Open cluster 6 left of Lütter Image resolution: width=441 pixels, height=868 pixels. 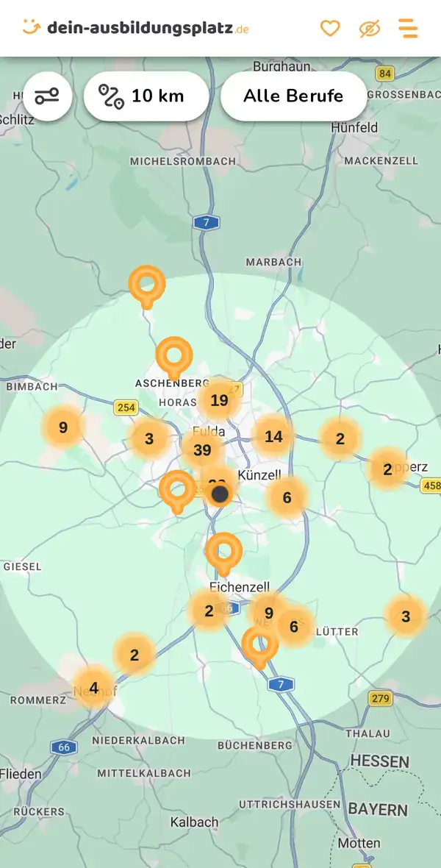pyautogui.click(x=294, y=627)
